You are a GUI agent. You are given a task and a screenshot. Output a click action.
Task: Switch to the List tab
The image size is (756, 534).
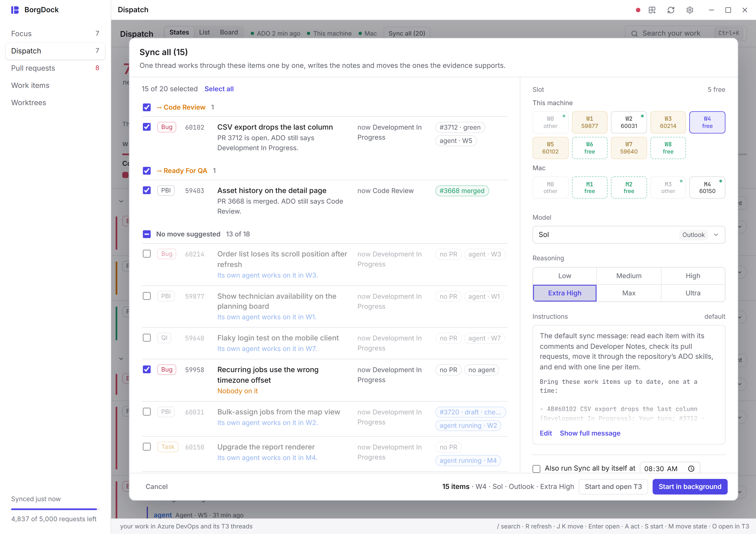click(x=204, y=32)
